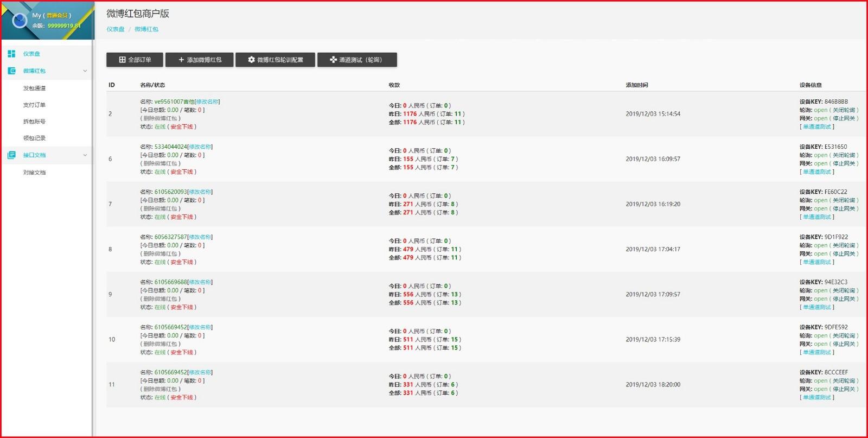Click 停止网关 for device 9D1F922
Viewport: 868px width, 438px height.
(x=844, y=253)
